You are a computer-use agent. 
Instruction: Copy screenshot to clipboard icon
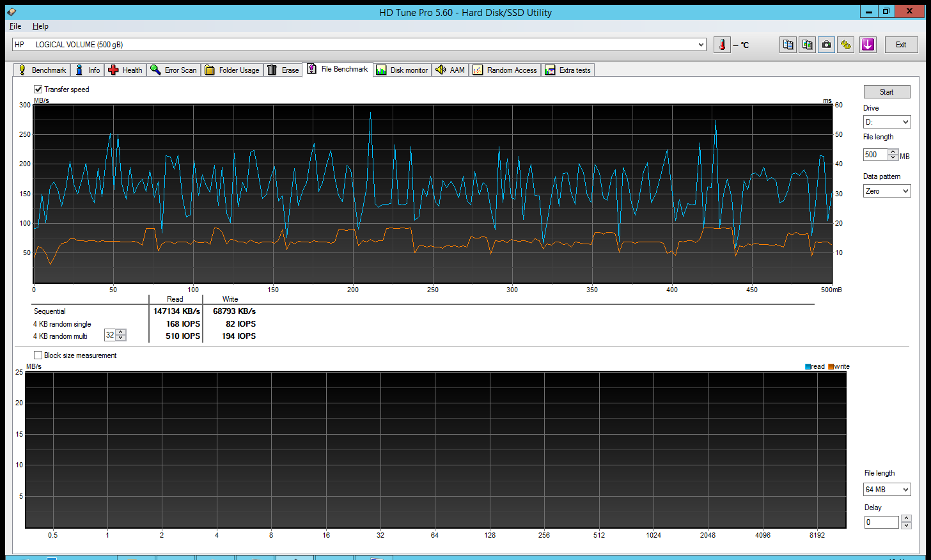pyautogui.click(x=807, y=45)
